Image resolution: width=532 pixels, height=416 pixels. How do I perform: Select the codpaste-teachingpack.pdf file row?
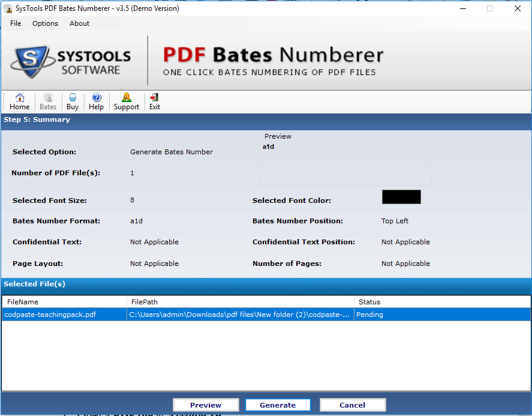266,315
